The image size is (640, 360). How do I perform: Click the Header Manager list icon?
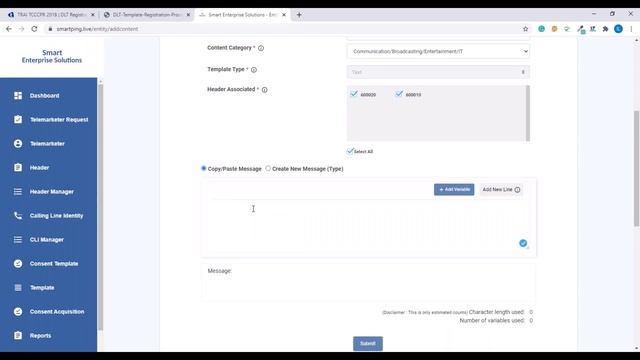point(18,191)
